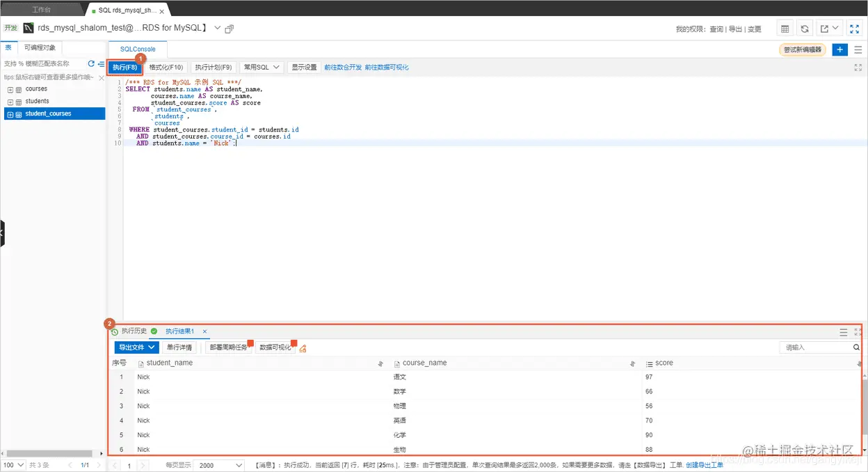Open the 常用SQL dropdown
This screenshot has width=868, height=472.
click(x=262, y=68)
